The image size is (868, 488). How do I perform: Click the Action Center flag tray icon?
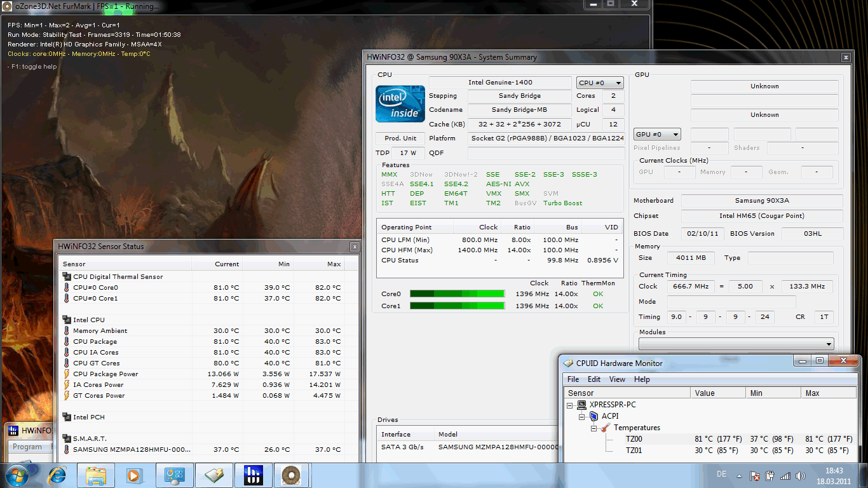755,475
